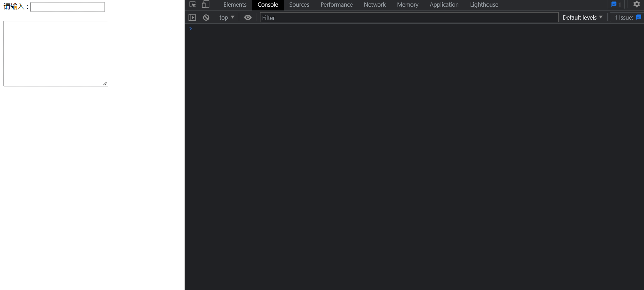Image resolution: width=644 pixels, height=290 pixels.
Task: Open DevTools settings gear
Action: [636, 5]
